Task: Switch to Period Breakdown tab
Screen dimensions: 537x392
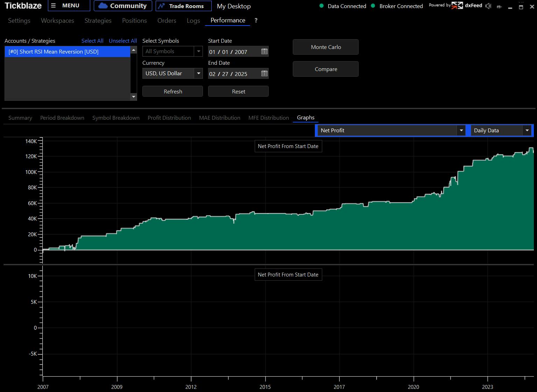Action: click(x=62, y=118)
